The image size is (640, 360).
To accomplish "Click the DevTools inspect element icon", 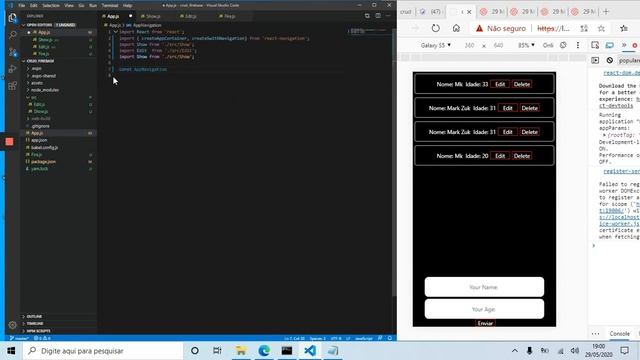I will pyautogui.click(x=595, y=45).
